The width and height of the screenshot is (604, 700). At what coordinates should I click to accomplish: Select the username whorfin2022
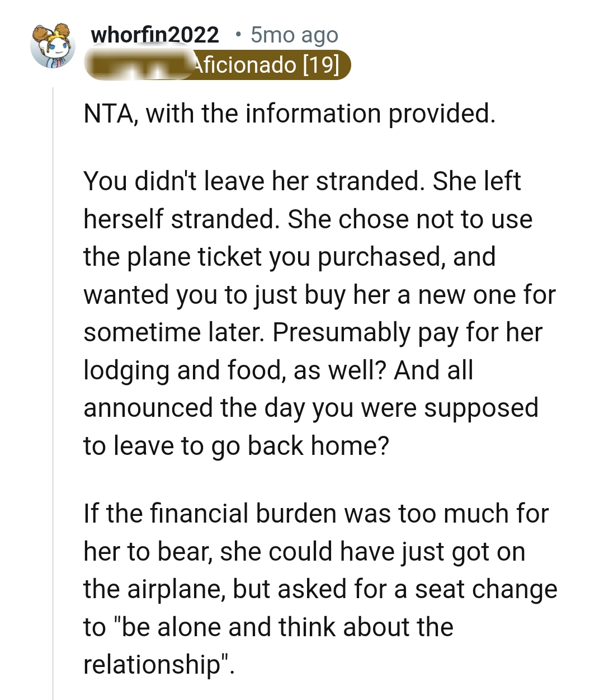(155, 34)
